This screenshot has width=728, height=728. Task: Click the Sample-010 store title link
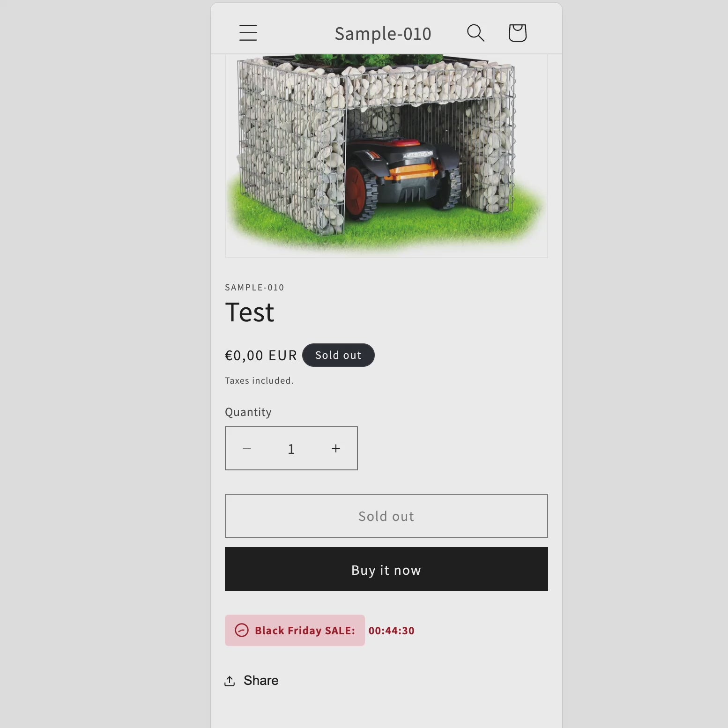383,33
